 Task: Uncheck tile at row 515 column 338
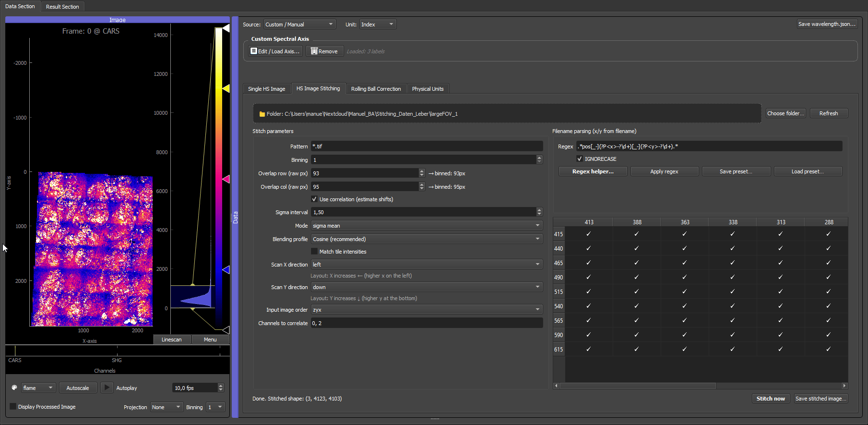(733, 291)
